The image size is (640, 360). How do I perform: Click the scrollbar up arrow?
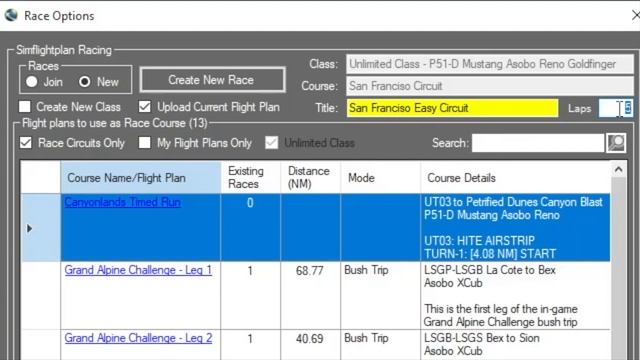618,169
